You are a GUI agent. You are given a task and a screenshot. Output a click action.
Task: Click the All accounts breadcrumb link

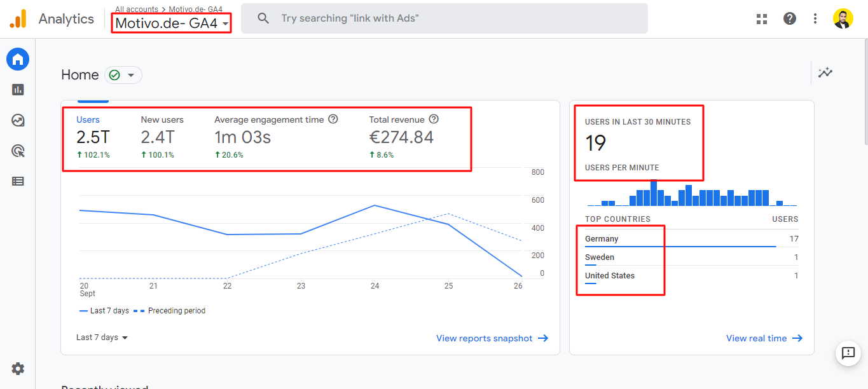tap(137, 10)
